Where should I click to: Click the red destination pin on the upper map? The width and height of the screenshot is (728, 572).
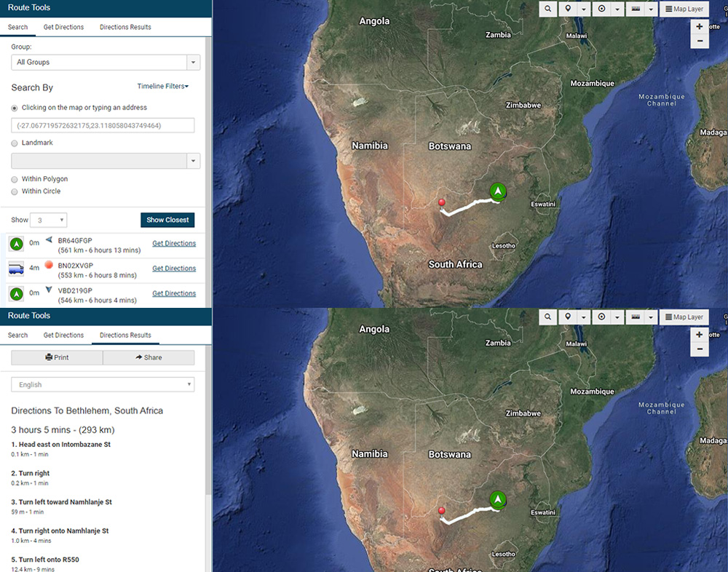441,204
